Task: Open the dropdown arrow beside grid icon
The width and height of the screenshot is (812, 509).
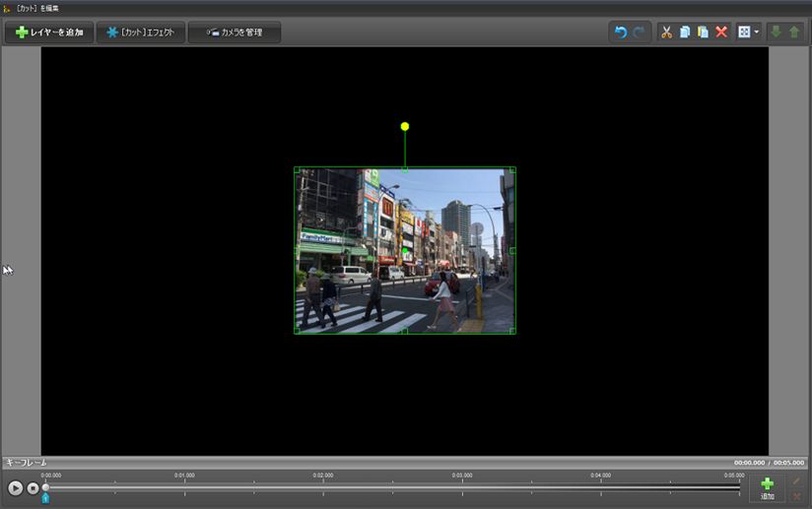Action: coord(756,32)
